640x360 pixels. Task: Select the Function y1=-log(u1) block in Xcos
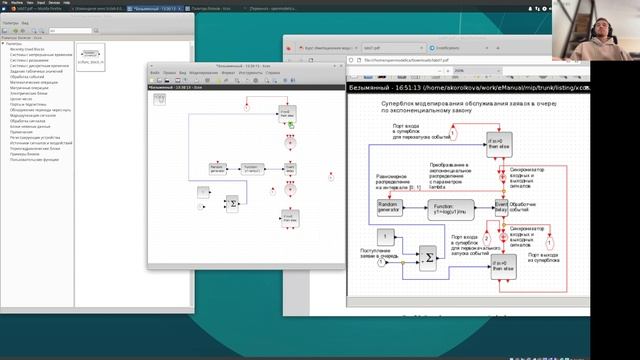click(x=252, y=169)
